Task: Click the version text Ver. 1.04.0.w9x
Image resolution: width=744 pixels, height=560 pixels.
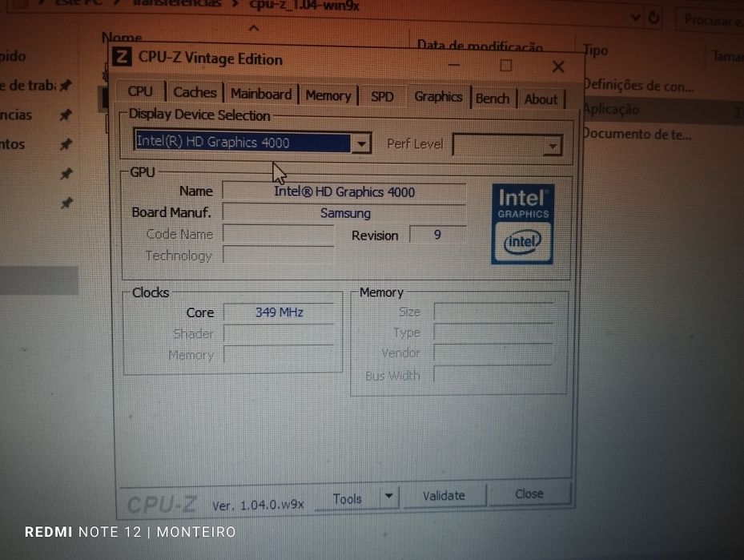Action: coord(258,505)
